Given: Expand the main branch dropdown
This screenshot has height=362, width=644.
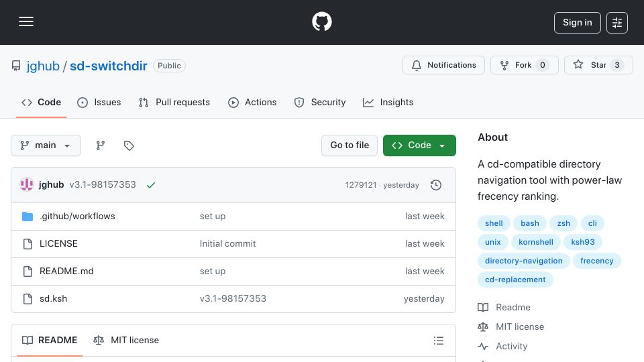Looking at the screenshot, I should 46,145.
